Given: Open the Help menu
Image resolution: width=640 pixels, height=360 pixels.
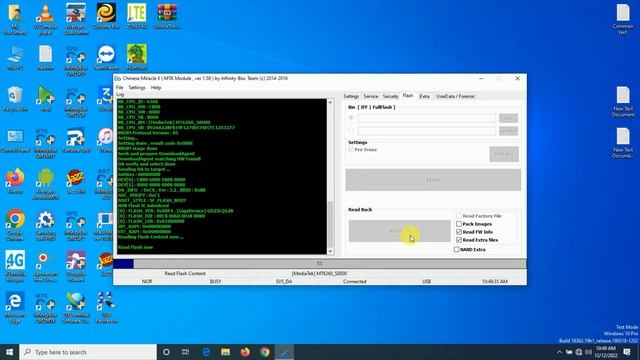Looking at the screenshot, I should 156,87.
